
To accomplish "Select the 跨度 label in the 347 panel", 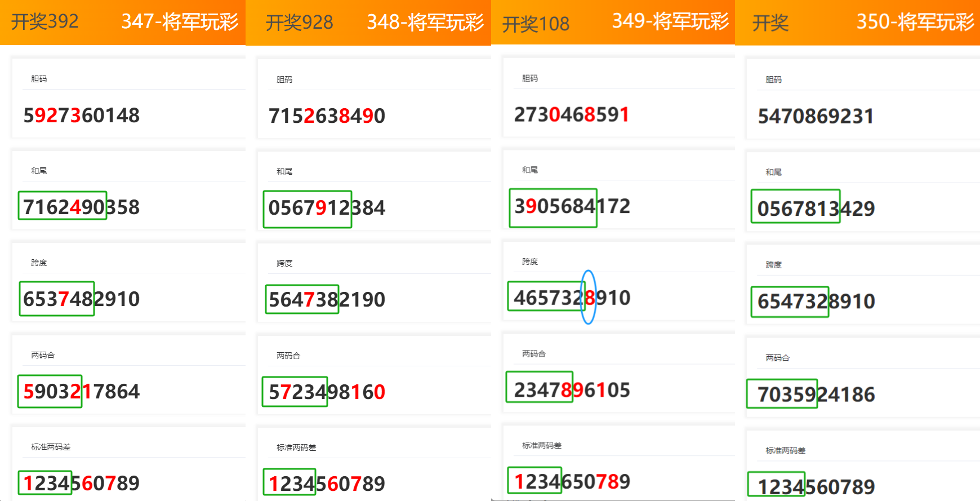I will point(39,263).
